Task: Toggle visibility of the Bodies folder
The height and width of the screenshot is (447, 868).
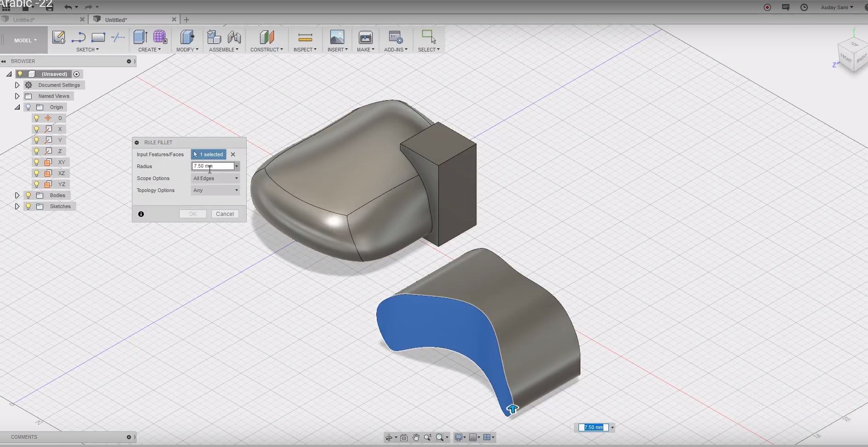Action: point(28,195)
